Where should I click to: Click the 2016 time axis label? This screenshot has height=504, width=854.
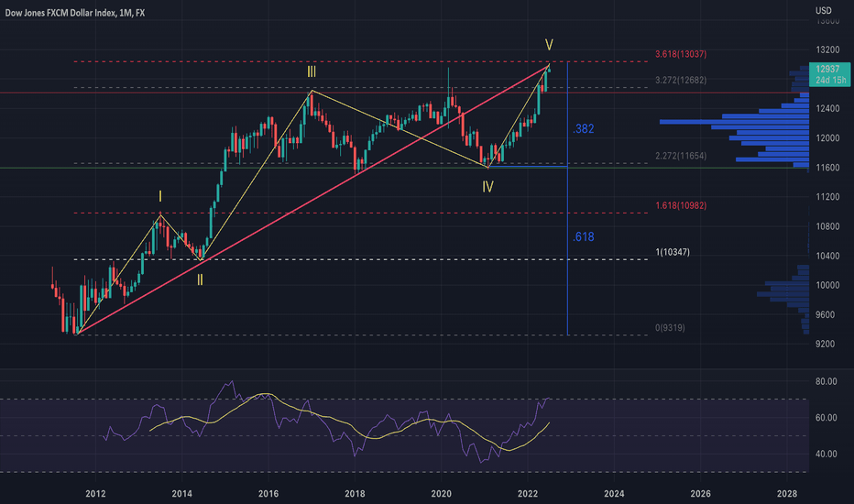click(x=268, y=494)
